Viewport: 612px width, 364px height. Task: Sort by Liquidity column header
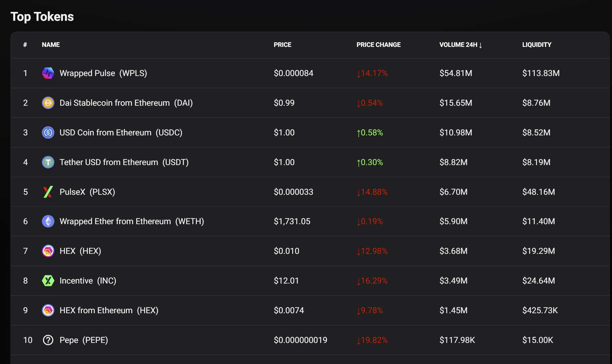(x=537, y=45)
